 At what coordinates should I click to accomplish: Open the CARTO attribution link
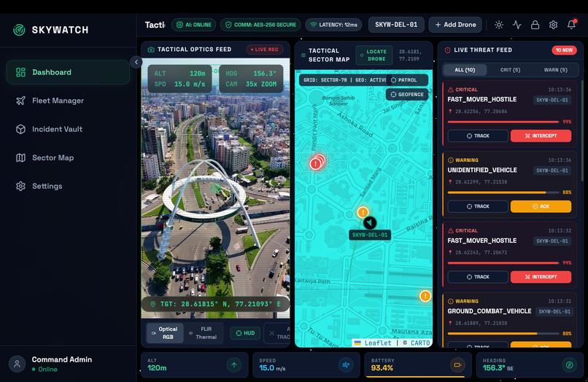coord(420,343)
